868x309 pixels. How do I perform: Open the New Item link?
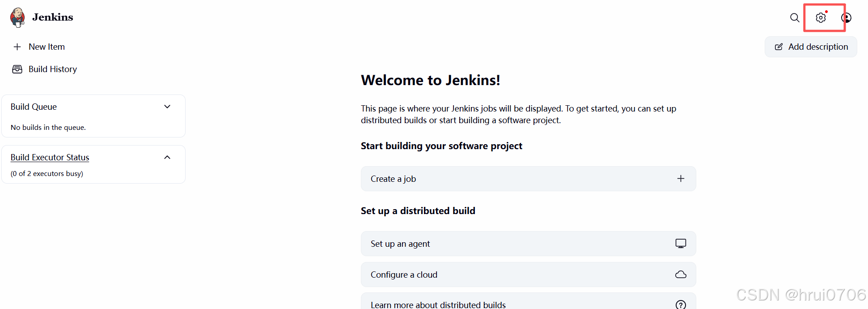(x=47, y=47)
